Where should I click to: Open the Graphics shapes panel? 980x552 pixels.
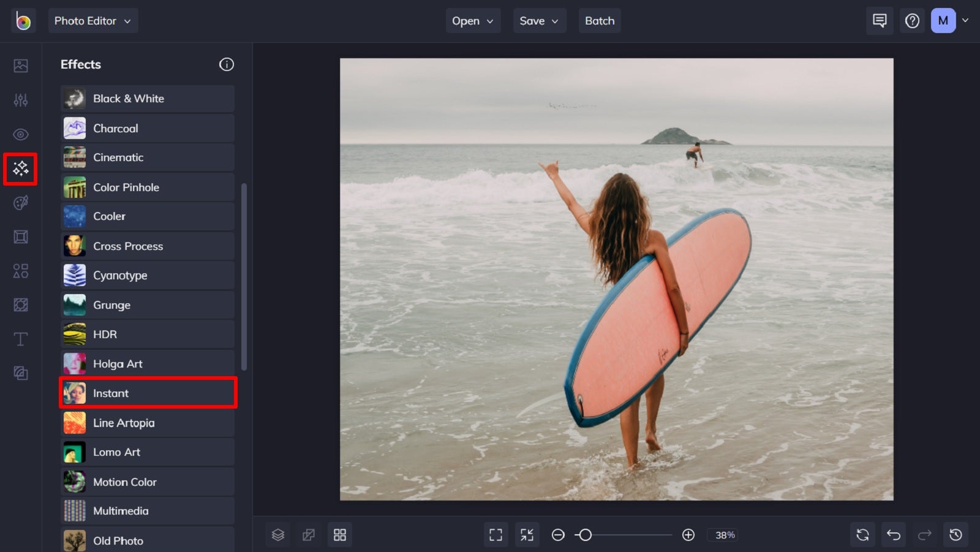pos(20,271)
